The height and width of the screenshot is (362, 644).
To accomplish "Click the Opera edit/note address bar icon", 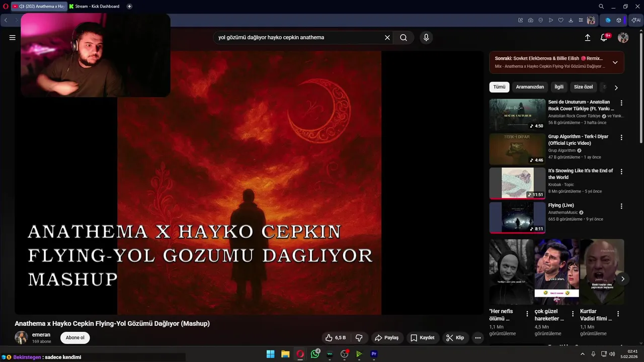I will (x=521, y=20).
